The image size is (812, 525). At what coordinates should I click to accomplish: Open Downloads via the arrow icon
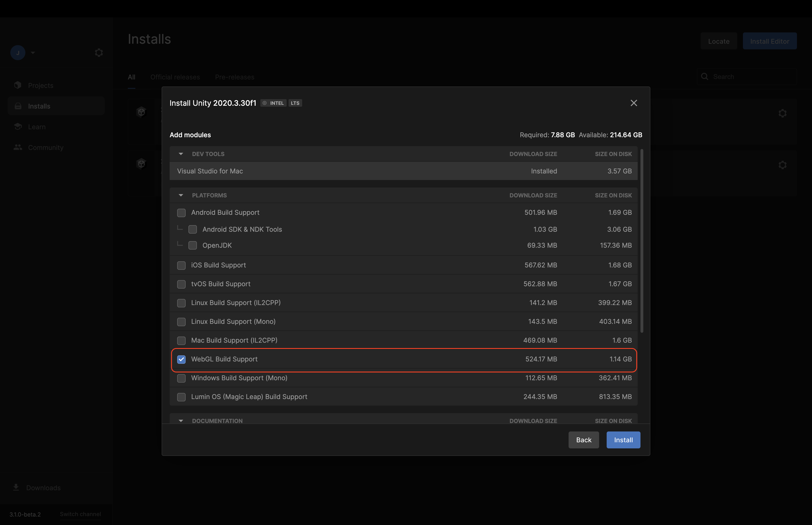coord(16,487)
